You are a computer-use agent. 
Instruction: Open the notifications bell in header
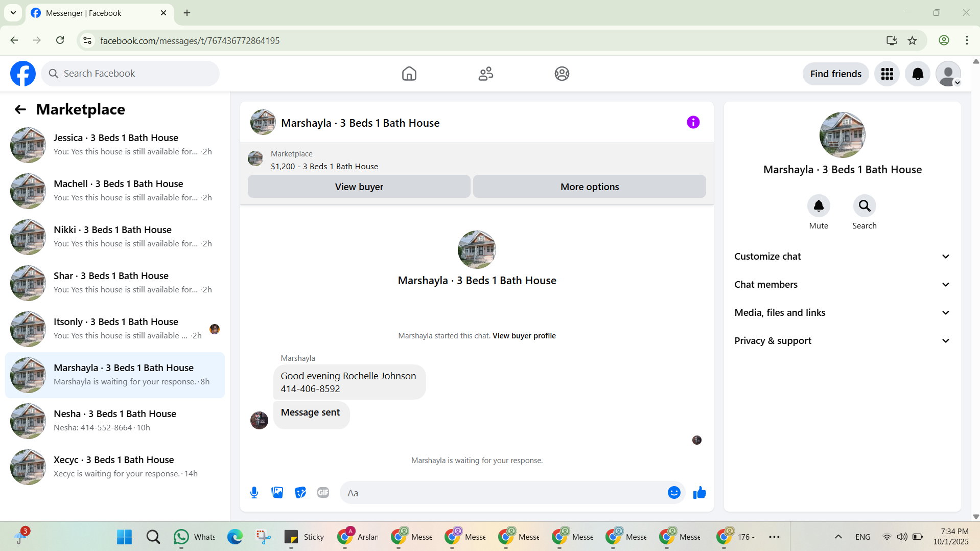[x=918, y=74]
